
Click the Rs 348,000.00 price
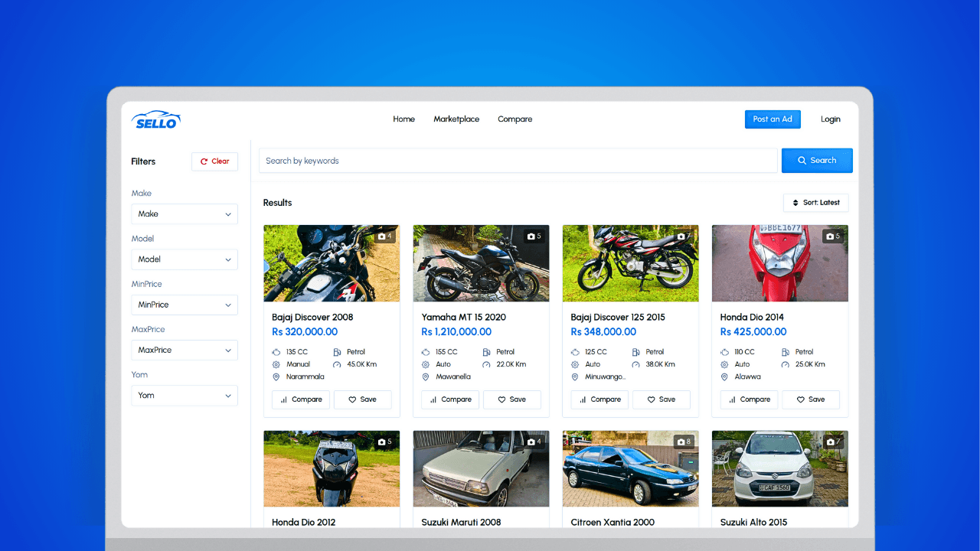tap(603, 332)
